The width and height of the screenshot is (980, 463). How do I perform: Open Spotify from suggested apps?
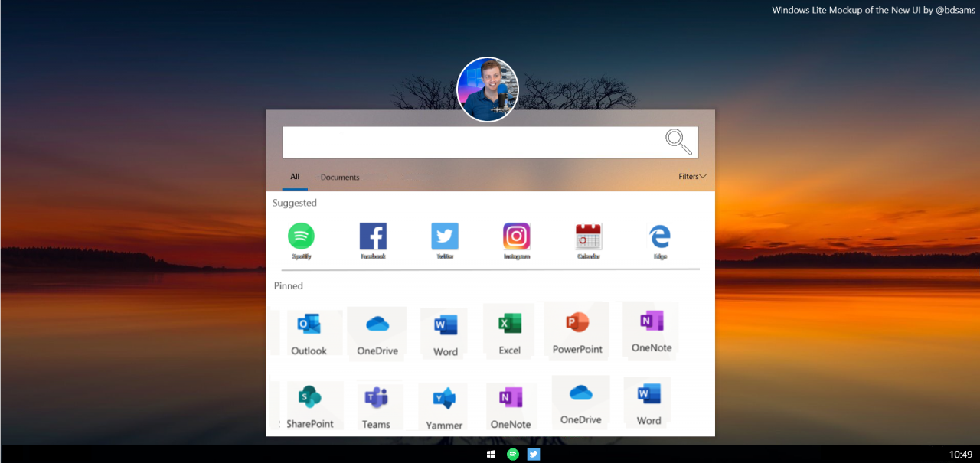pos(301,234)
